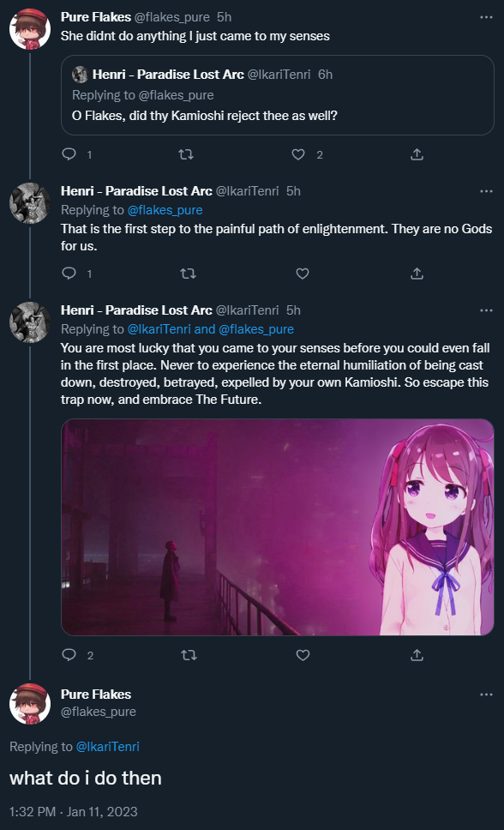Like the tweet with 2 likes
The height and width of the screenshot is (830, 504).
tap(298, 154)
